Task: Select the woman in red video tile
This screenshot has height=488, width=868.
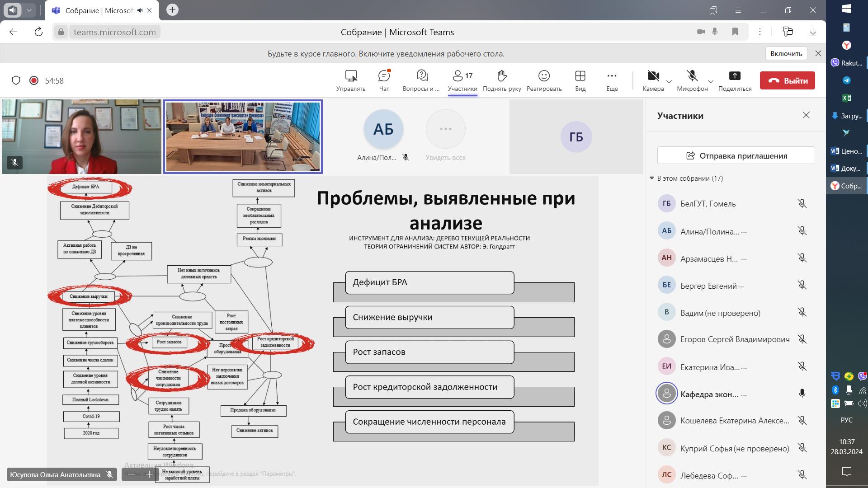Action: [81, 136]
